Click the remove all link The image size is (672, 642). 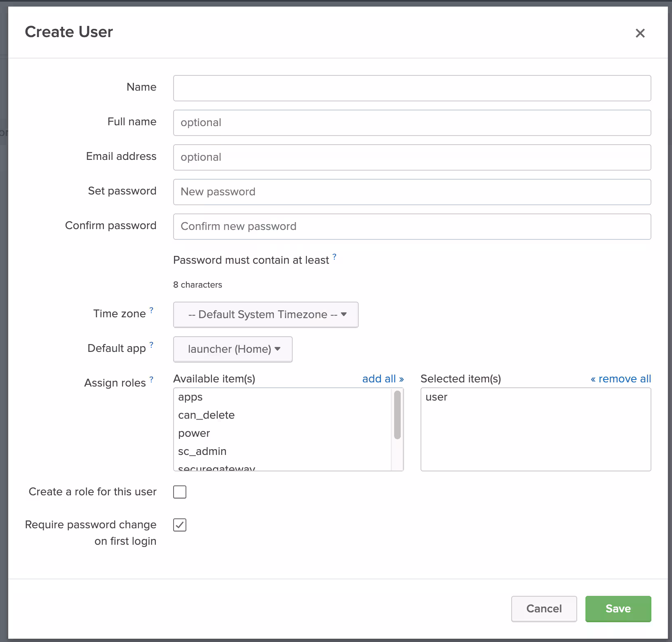click(x=620, y=379)
